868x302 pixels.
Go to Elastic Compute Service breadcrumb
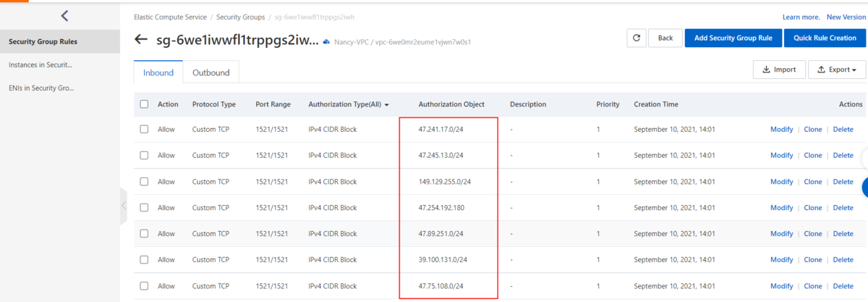coord(170,17)
